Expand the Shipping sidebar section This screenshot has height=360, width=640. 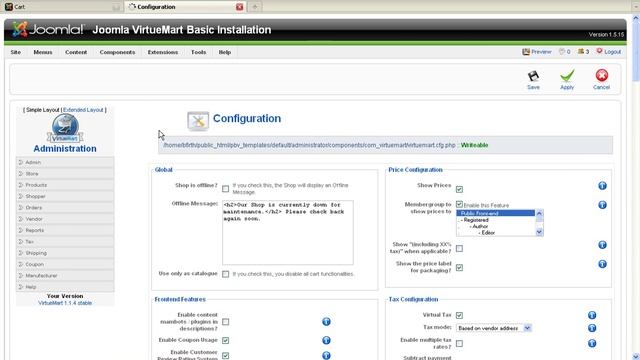(x=65, y=253)
